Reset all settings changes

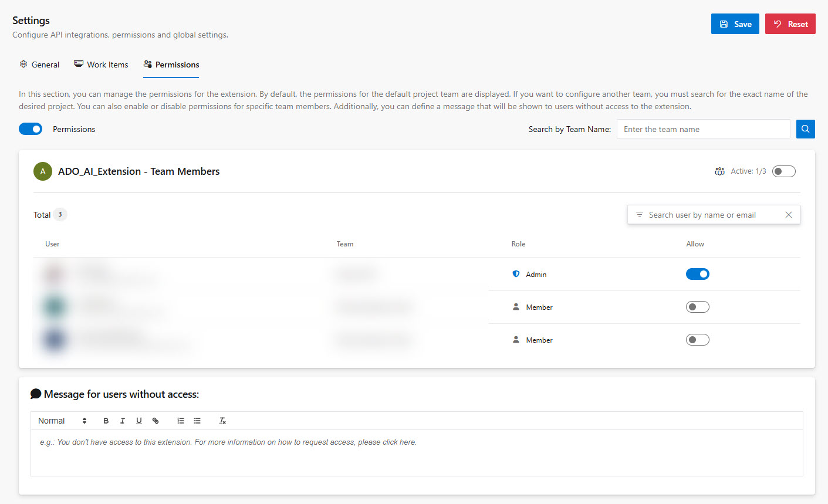point(790,23)
